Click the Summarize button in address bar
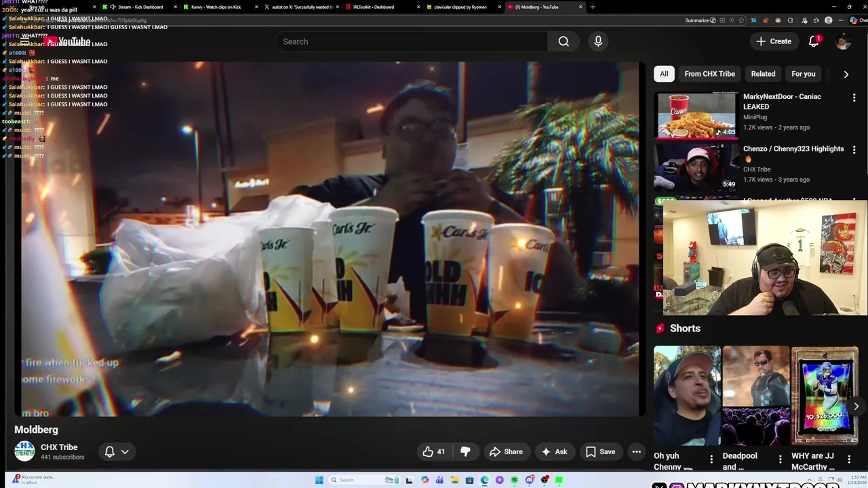Screen dimensions: 868x488 coord(701,20)
